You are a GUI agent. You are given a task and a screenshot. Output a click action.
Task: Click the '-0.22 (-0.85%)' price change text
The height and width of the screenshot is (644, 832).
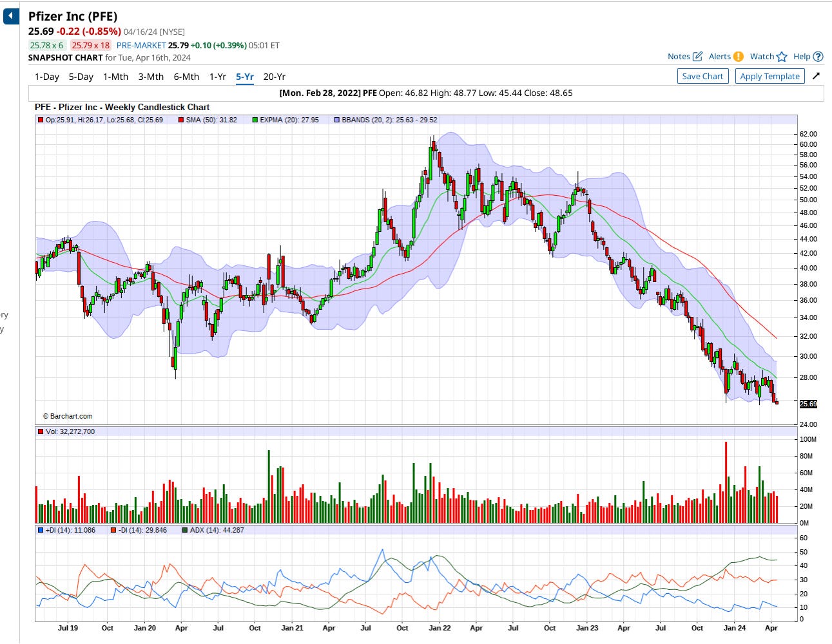point(88,31)
